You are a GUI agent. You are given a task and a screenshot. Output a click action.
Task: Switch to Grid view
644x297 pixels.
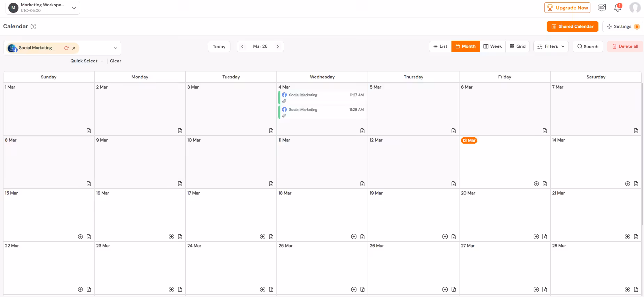click(518, 46)
